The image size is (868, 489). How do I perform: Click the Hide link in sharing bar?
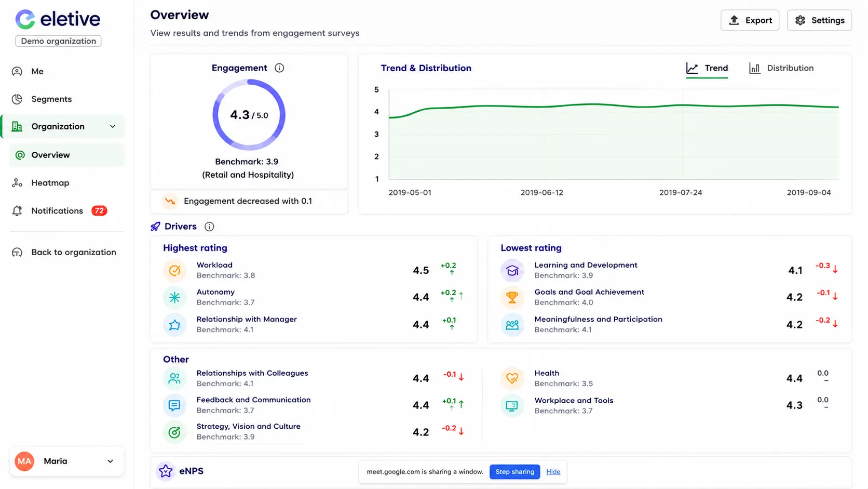[553, 472]
